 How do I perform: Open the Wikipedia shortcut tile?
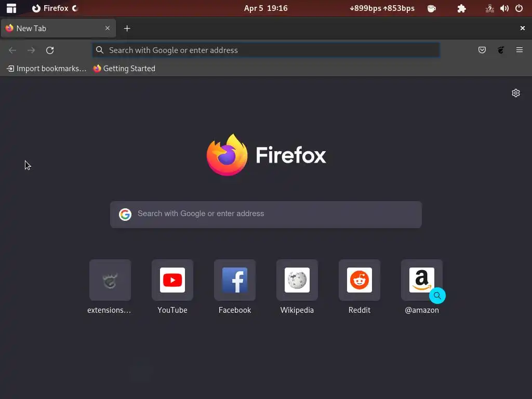[297, 280]
